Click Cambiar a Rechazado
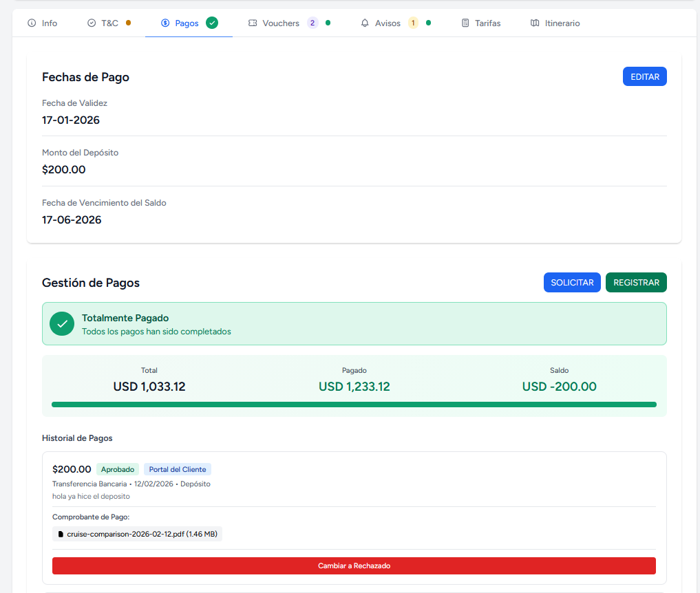Screen dimensions: 700x593 (x=354, y=565)
